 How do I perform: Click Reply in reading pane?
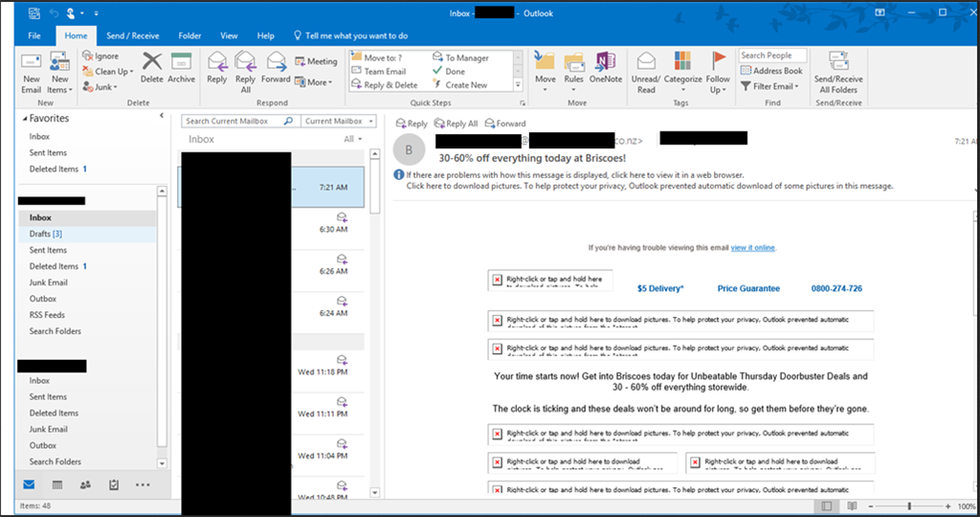pos(412,124)
